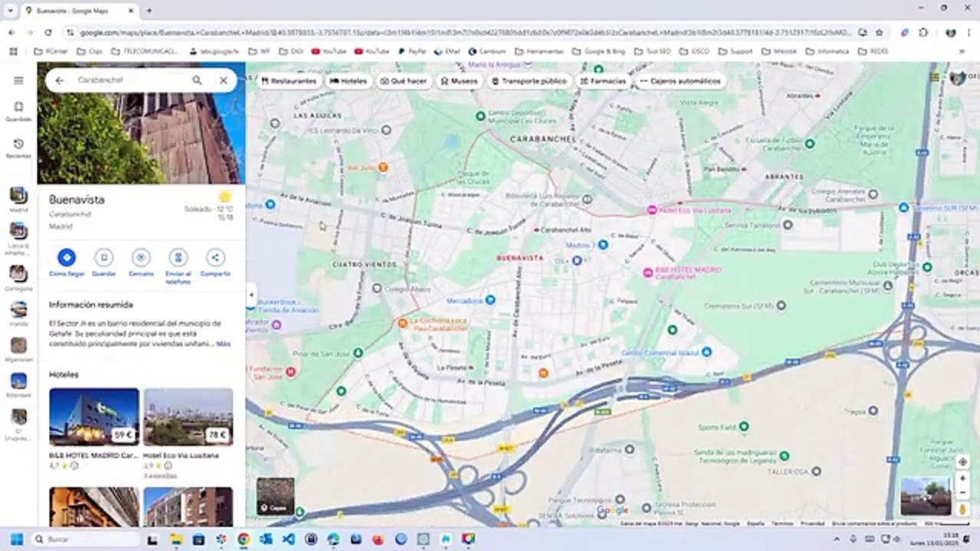This screenshot has width=980, height=551.
Task: Zoom out with the minus button
Action: point(962,491)
